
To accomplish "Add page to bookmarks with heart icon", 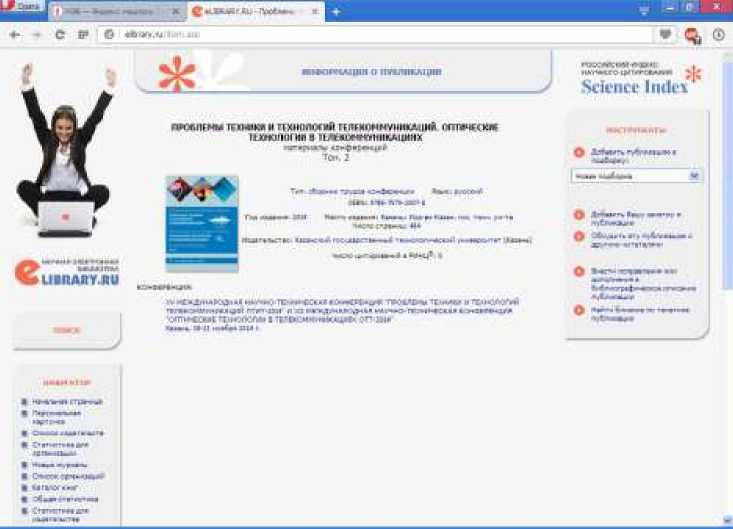I will (x=665, y=34).
